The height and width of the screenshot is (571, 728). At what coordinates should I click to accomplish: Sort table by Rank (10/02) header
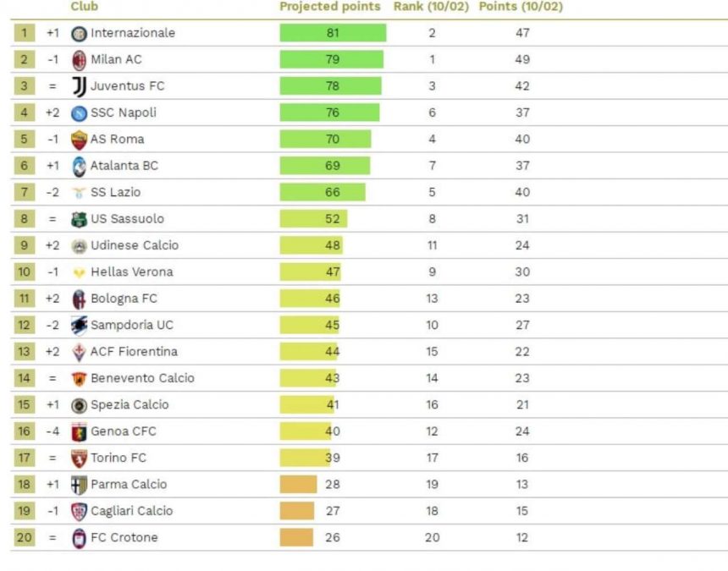432,7
